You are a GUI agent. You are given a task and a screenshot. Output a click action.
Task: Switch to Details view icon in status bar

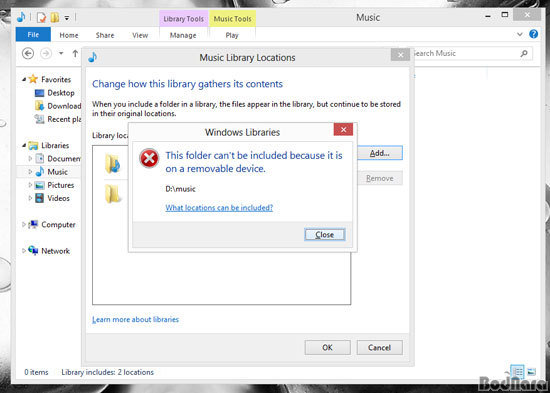(517, 372)
